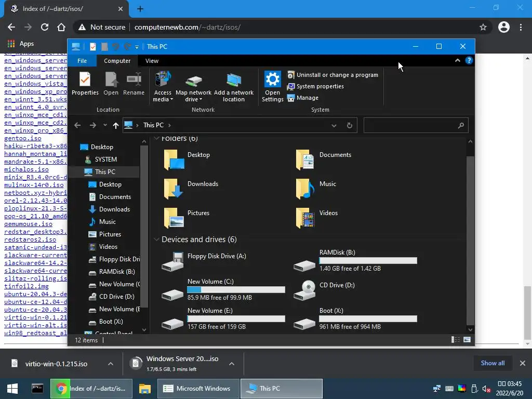Expand the address bar history dropdown
Image resolution: width=532 pixels, height=399 pixels.
pyautogui.click(x=334, y=126)
